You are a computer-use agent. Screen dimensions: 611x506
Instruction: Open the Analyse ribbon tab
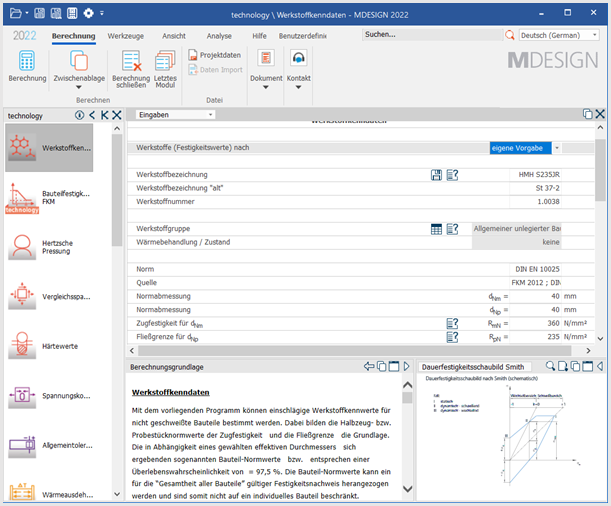[219, 36]
